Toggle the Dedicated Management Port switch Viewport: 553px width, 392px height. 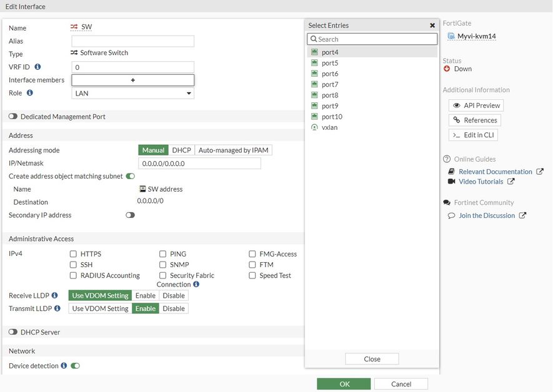12,117
